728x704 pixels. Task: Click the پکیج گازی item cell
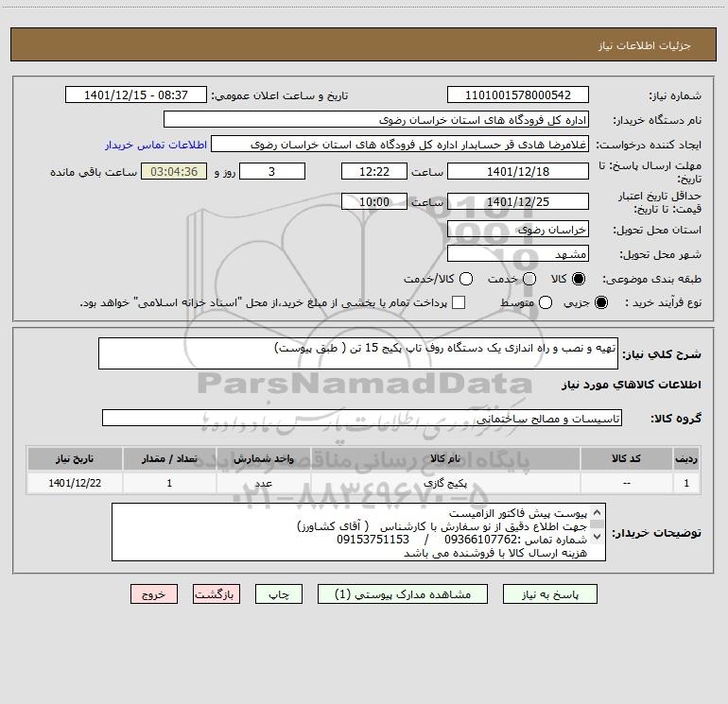(445, 483)
